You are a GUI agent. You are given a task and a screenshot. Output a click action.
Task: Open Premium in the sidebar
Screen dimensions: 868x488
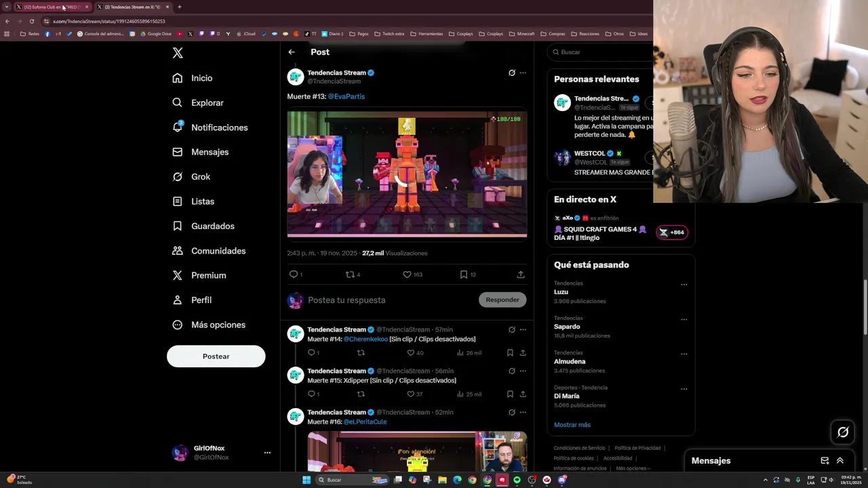pyautogui.click(x=199, y=275)
